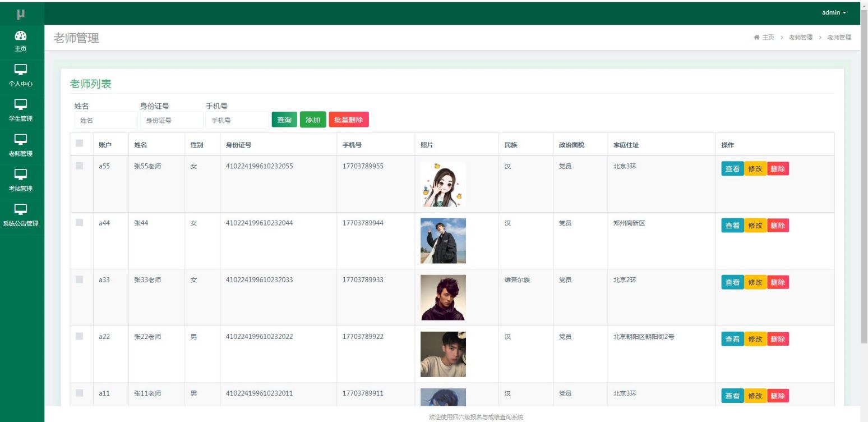Check the checkbox for row a11

pyautogui.click(x=79, y=392)
